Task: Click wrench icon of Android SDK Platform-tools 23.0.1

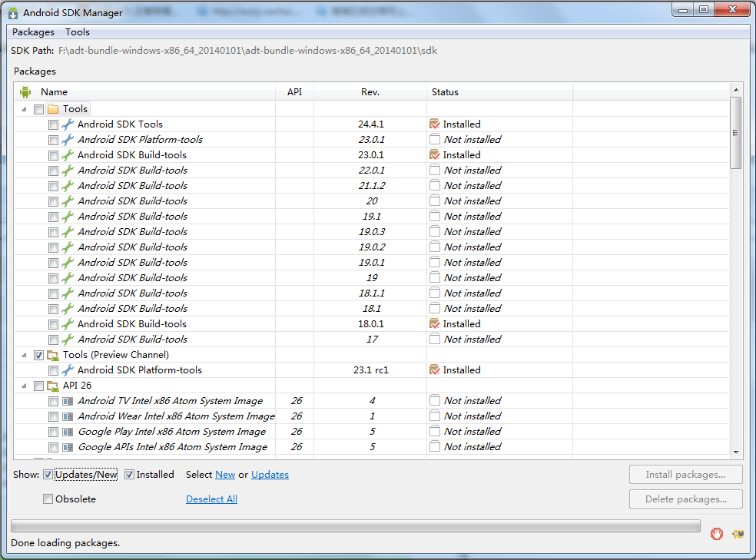Action: tap(68, 140)
